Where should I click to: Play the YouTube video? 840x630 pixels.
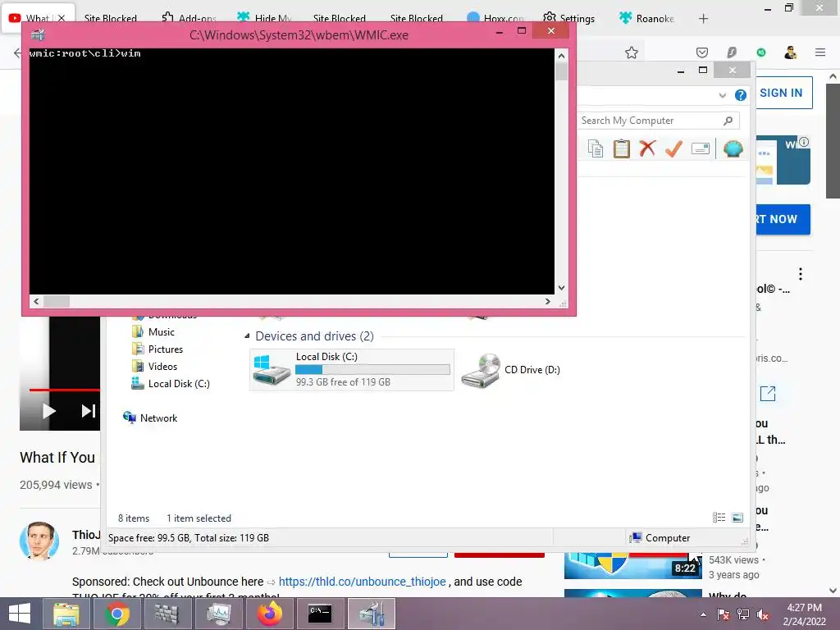[49, 411]
